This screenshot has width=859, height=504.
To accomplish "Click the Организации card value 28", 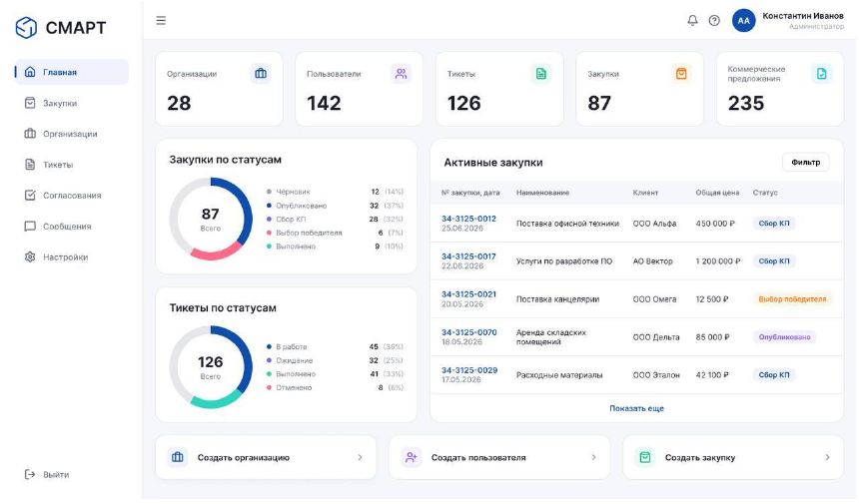I will coord(180,104).
